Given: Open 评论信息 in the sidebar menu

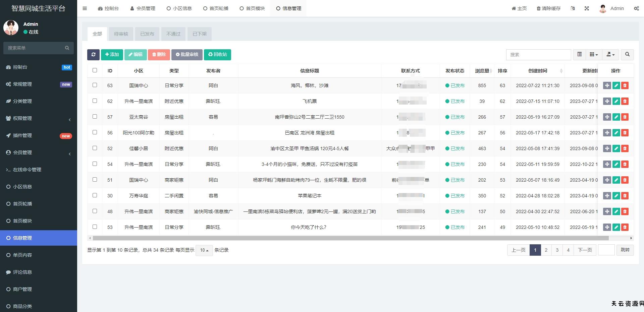Looking at the screenshot, I should 22,272.
